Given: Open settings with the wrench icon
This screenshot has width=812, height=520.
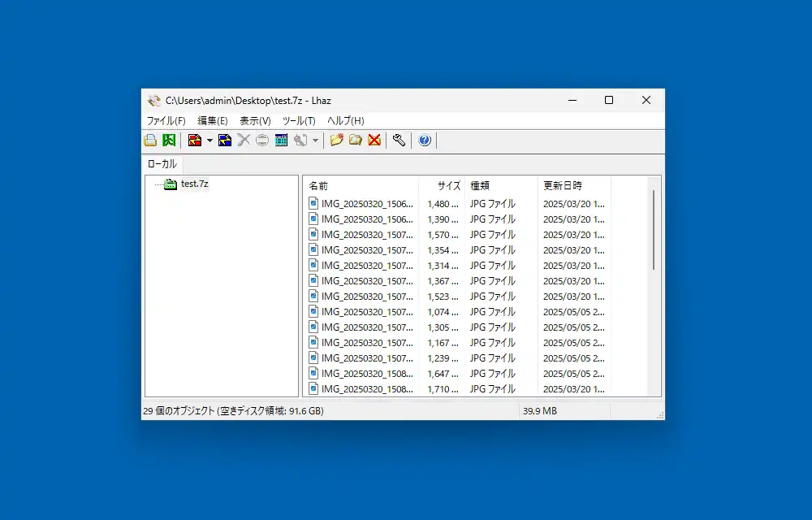Looking at the screenshot, I should click(x=399, y=141).
